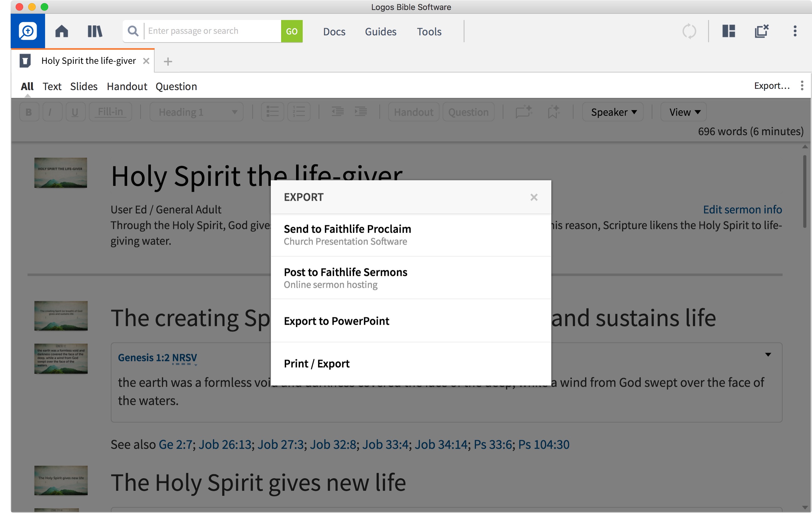This screenshot has height=513, width=812.
Task: Switch to the Slides view tab
Action: click(x=84, y=86)
